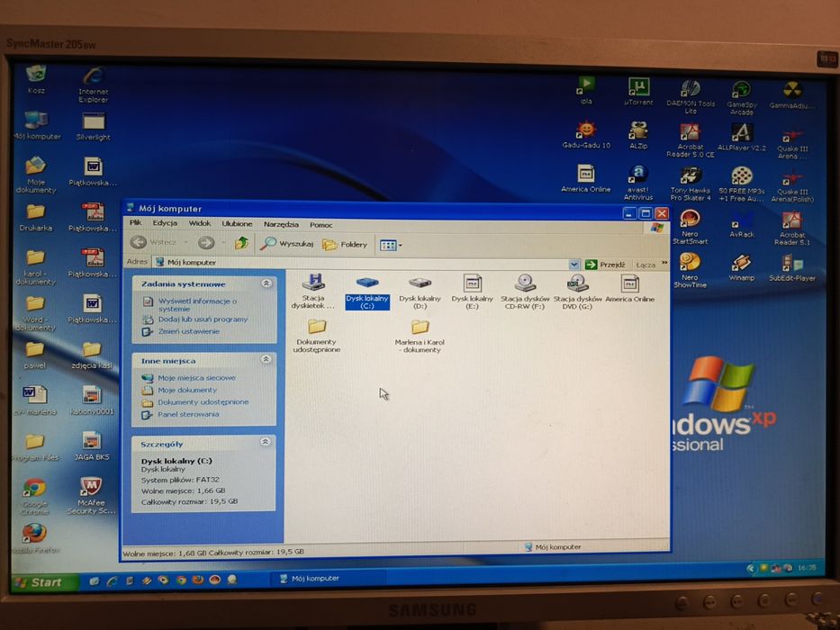
Task: Select Dokumenty udostępnione folder
Action: point(317,336)
